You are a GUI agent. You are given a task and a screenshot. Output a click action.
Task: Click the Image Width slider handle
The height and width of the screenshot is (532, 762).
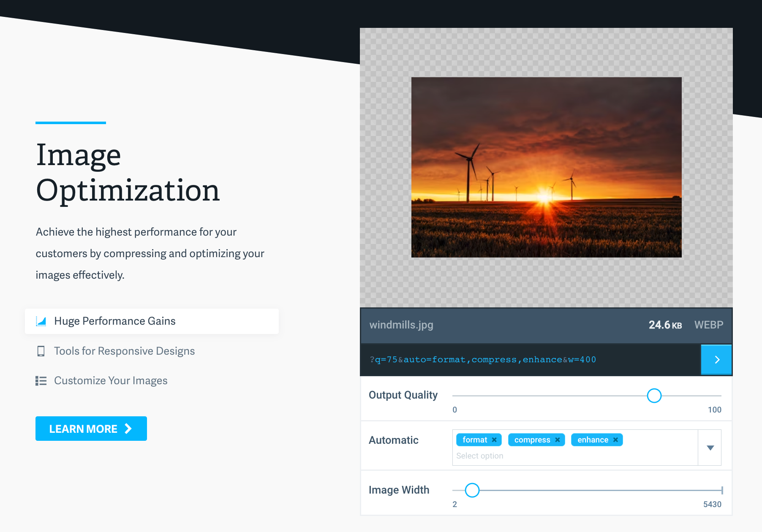coord(473,490)
